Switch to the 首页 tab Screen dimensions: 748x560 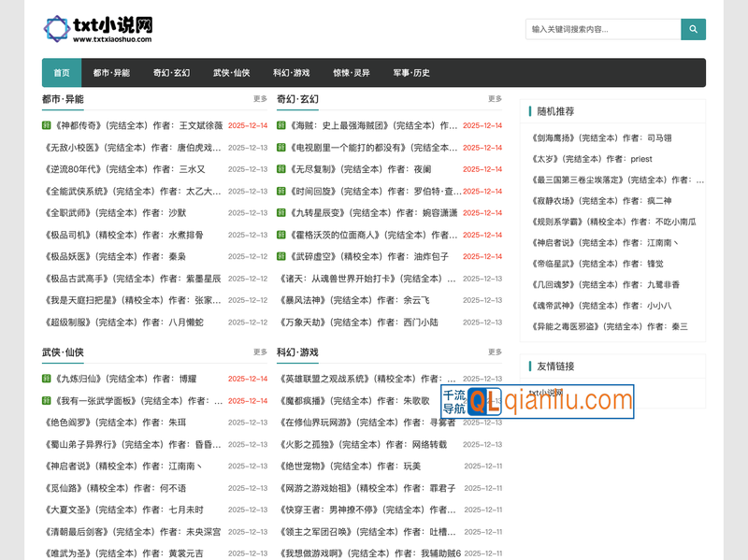pyautogui.click(x=62, y=71)
